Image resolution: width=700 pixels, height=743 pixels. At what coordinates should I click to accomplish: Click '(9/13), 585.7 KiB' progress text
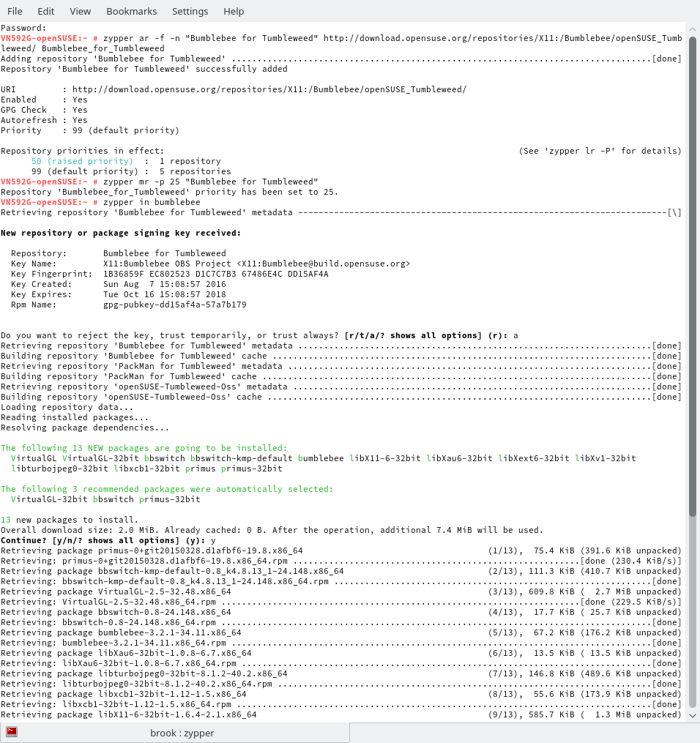[532, 714]
